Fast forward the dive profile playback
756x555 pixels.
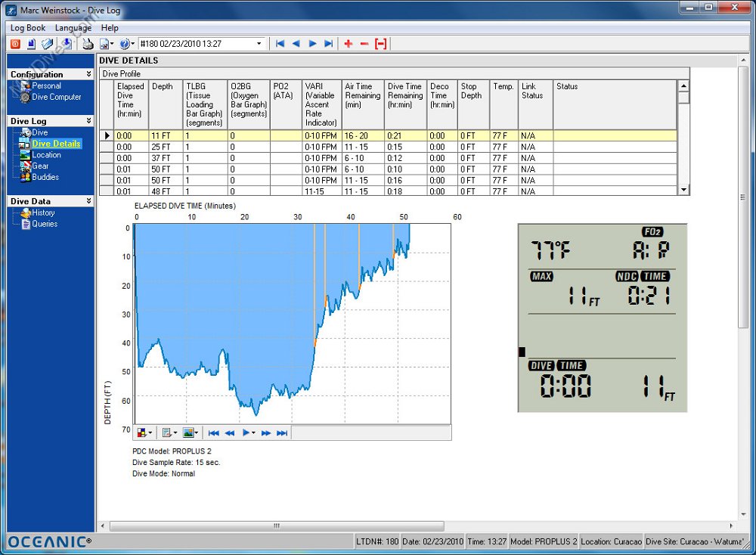(x=265, y=433)
